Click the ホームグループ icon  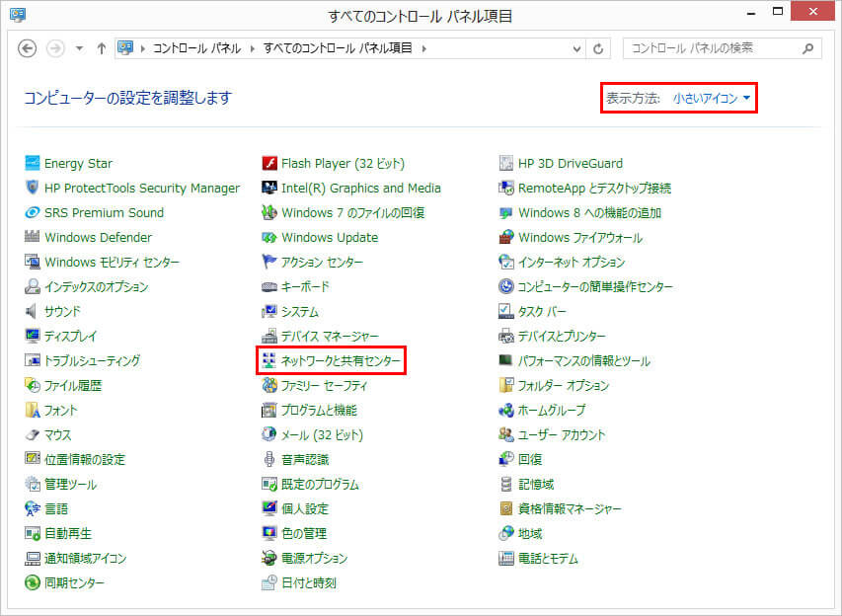[x=505, y=411]
